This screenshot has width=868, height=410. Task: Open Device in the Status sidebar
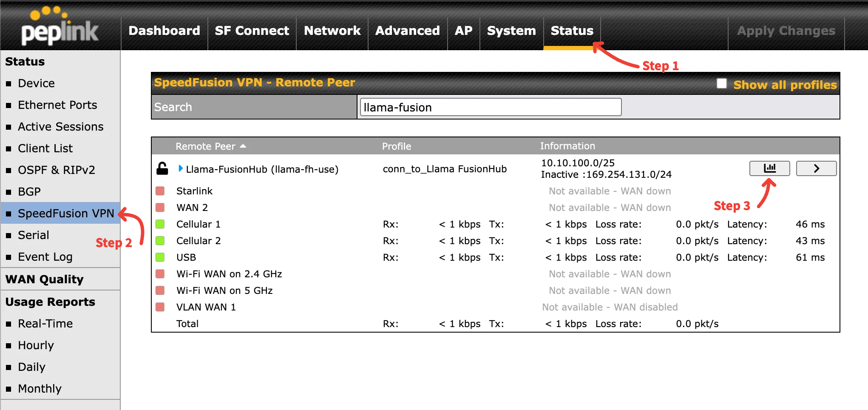pos(36,83)
